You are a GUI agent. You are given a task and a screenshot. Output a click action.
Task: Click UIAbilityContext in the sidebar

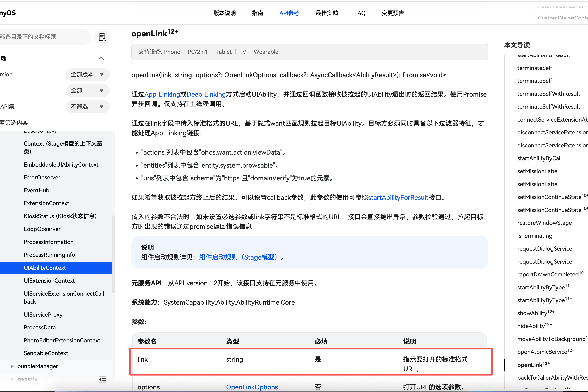coord(45,268)
